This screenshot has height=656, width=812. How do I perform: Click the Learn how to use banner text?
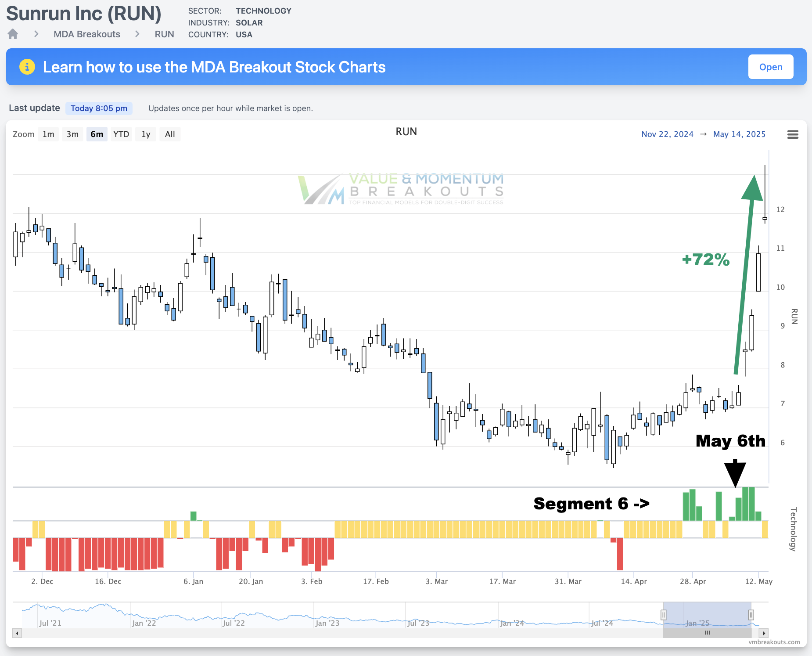pos(214,67)
